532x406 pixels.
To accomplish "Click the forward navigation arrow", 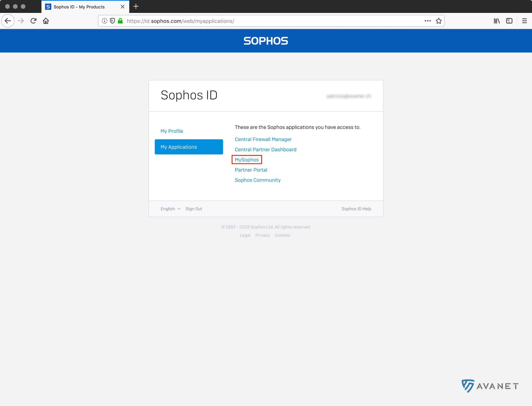I will 21,21.
